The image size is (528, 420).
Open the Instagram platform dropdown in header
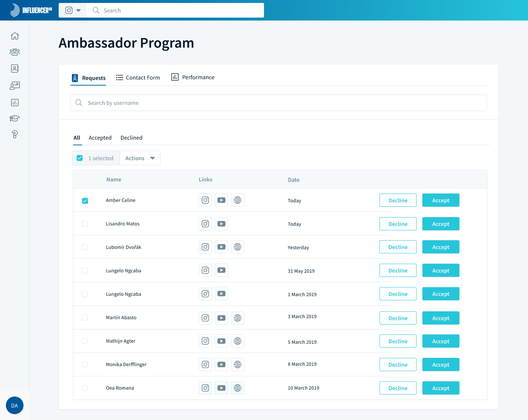[x=73, y=10]
